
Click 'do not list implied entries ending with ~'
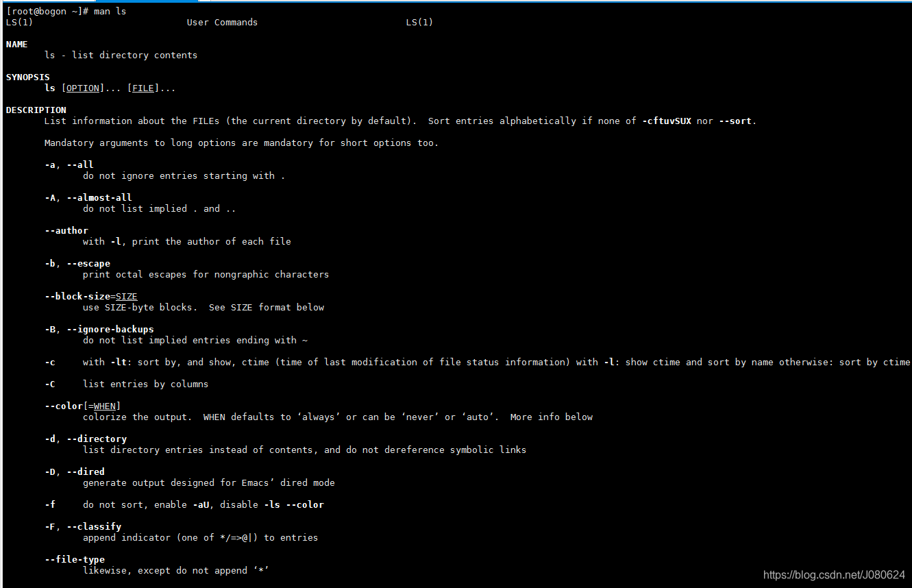coord(195,340)
